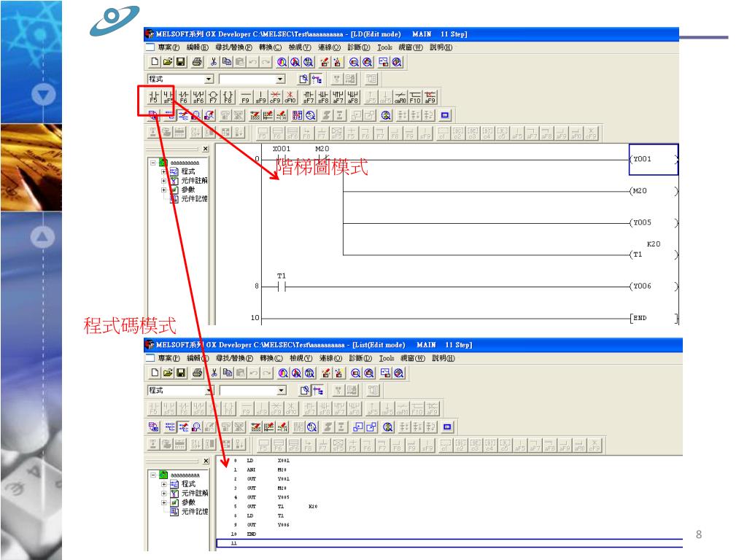Open the 程式 dropdown in LD window
Screen dimensions: 747x560
(x=209, y=79)
